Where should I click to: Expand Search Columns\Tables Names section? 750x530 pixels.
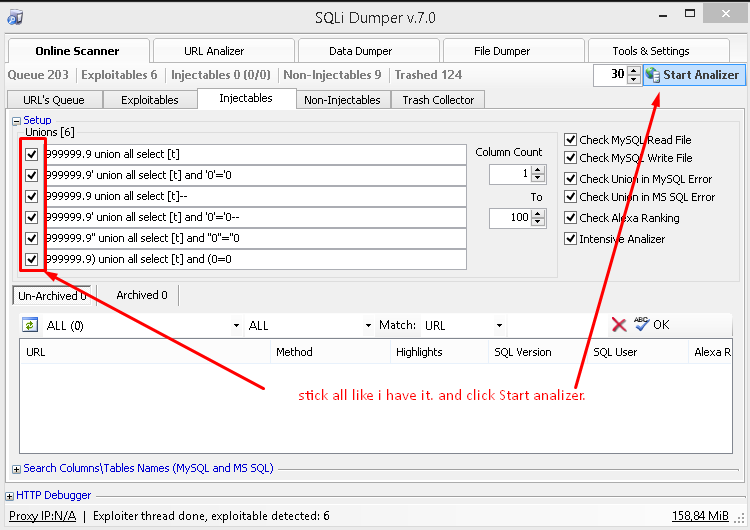pos(17,468)
